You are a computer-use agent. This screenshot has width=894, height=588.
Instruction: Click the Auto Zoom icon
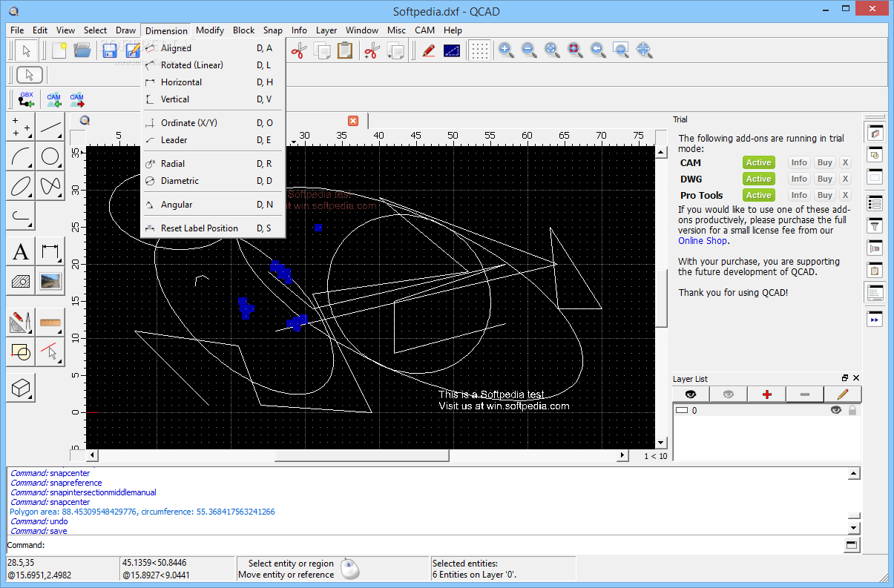[x=552, y=50]
